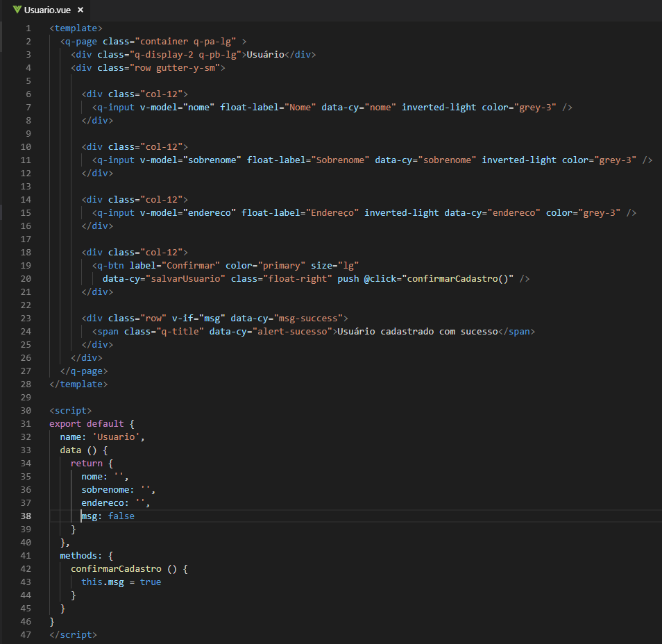Click the Vue icon on the Usuario.vue tab
This screenshot has width=662, height=644.
pos(17,10)
